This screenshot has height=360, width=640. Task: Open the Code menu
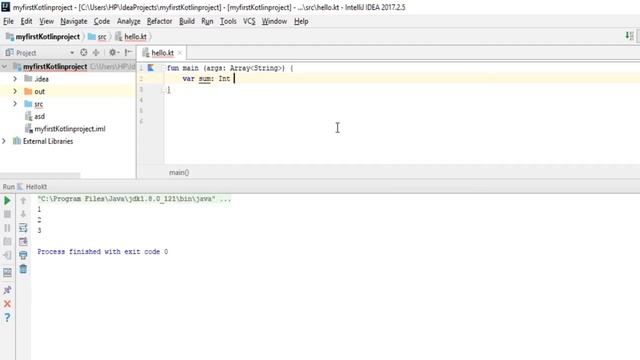click(x=102, y=21)
